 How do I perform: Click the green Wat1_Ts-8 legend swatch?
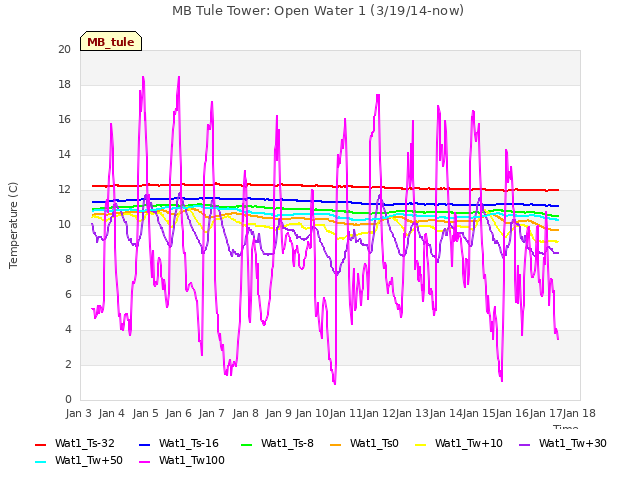247,444
